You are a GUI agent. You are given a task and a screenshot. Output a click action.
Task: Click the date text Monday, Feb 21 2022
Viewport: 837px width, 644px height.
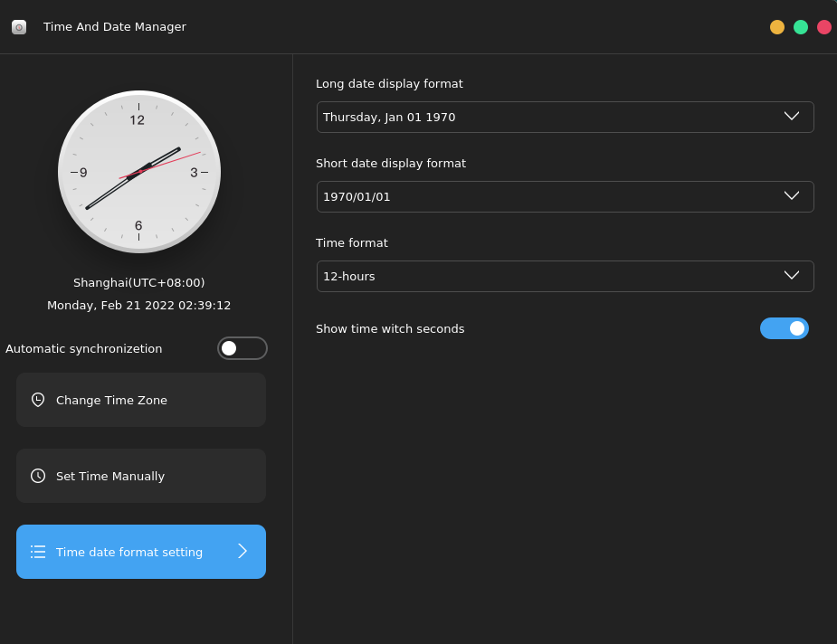[x=138, y=305]
